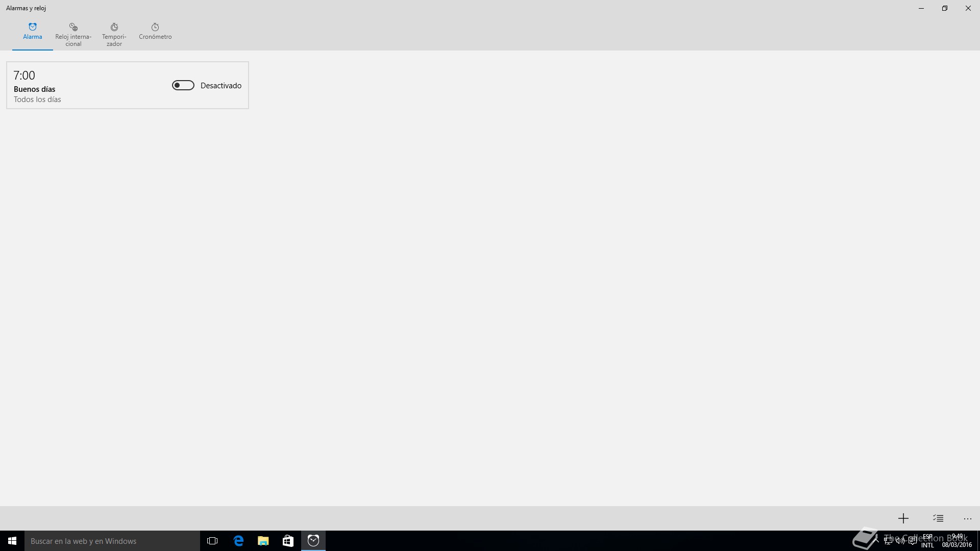Switch to Reloj internacional tab
The height and width of the screenshot is (551, 980).
[x=73, y=35]
